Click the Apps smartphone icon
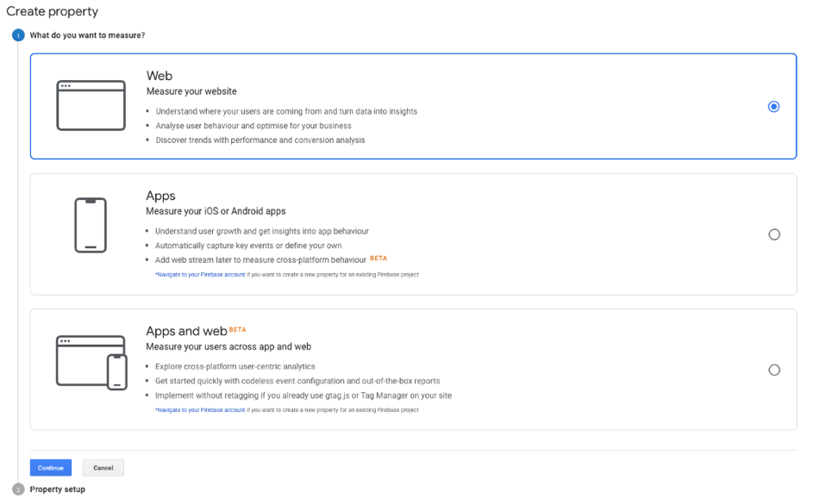The height and width of the screenshot is (504, 813). click(91, 225)
